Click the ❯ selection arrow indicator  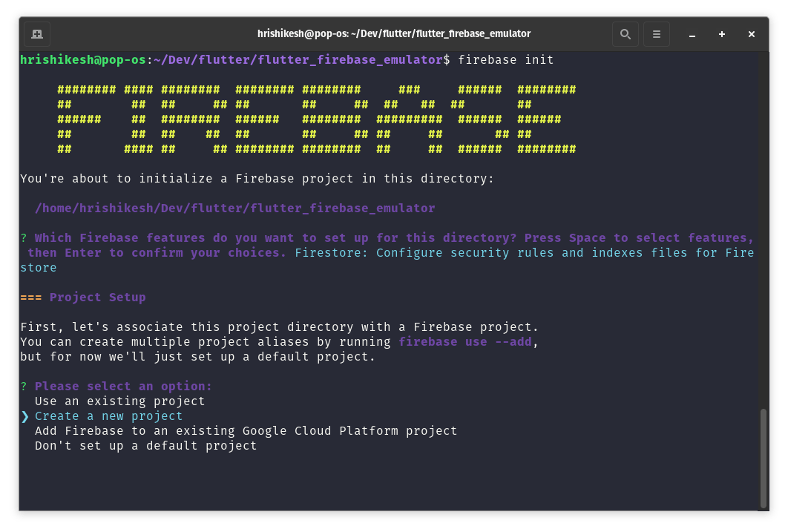(24, 416)
